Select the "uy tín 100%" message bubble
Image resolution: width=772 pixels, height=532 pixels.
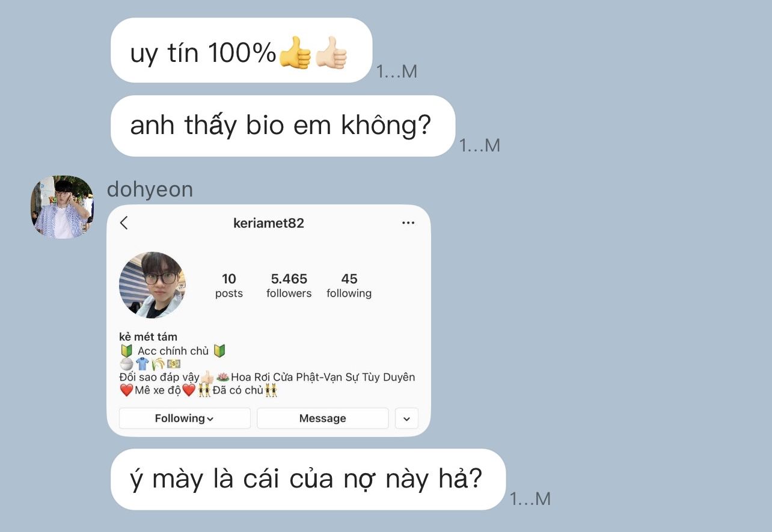[x=242, y=50]
